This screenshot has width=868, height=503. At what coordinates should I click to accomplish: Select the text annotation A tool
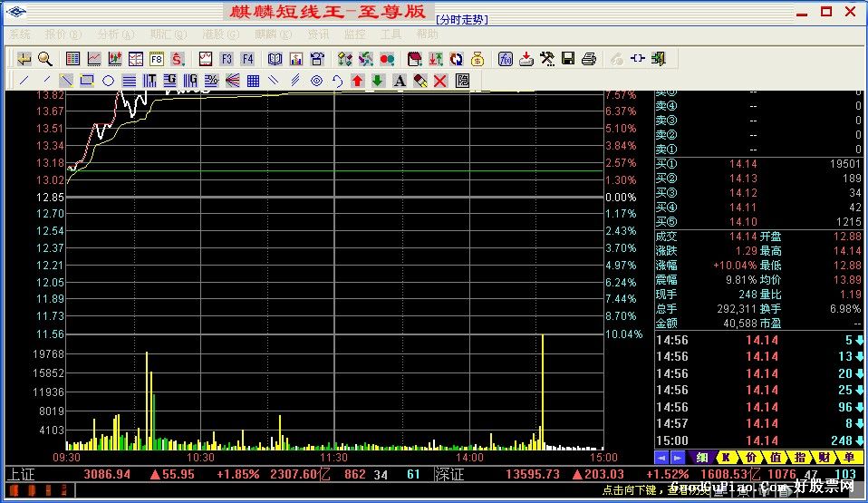click(x=400, y=81)
